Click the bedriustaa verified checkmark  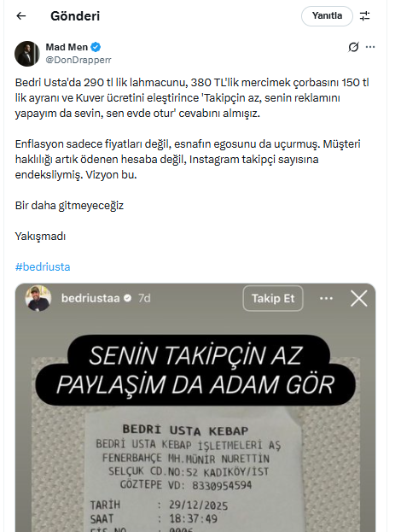point(128,298)
